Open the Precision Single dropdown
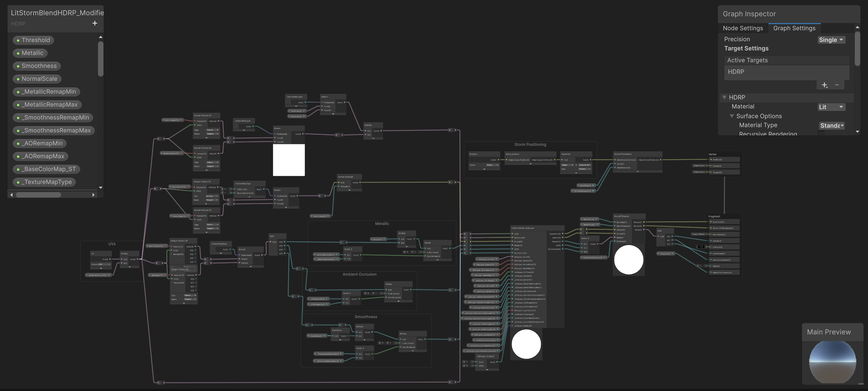868x391 pixels. (x=831, y=40)
